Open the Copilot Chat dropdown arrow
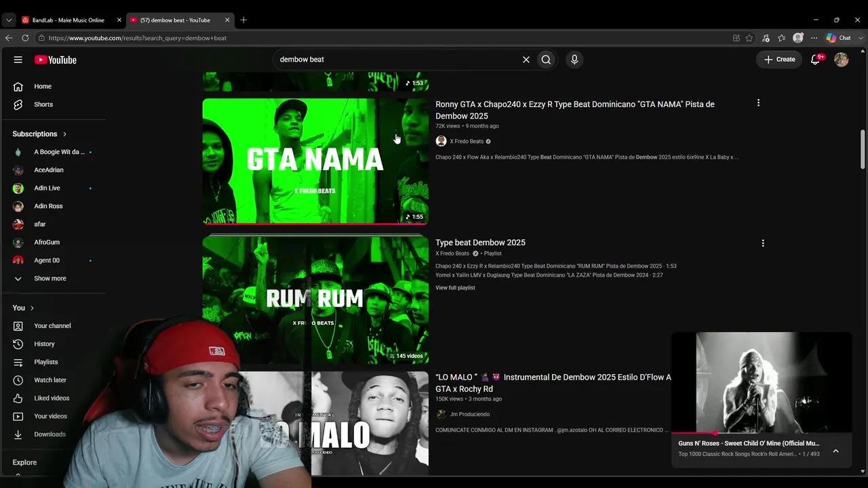 coord(862,38)
